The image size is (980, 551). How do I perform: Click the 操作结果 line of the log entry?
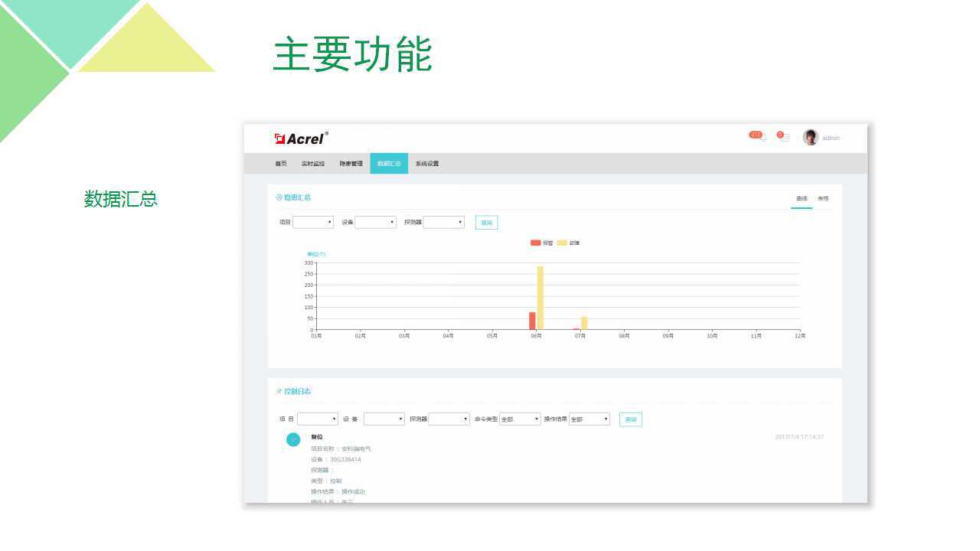click(x=338, y=491)
